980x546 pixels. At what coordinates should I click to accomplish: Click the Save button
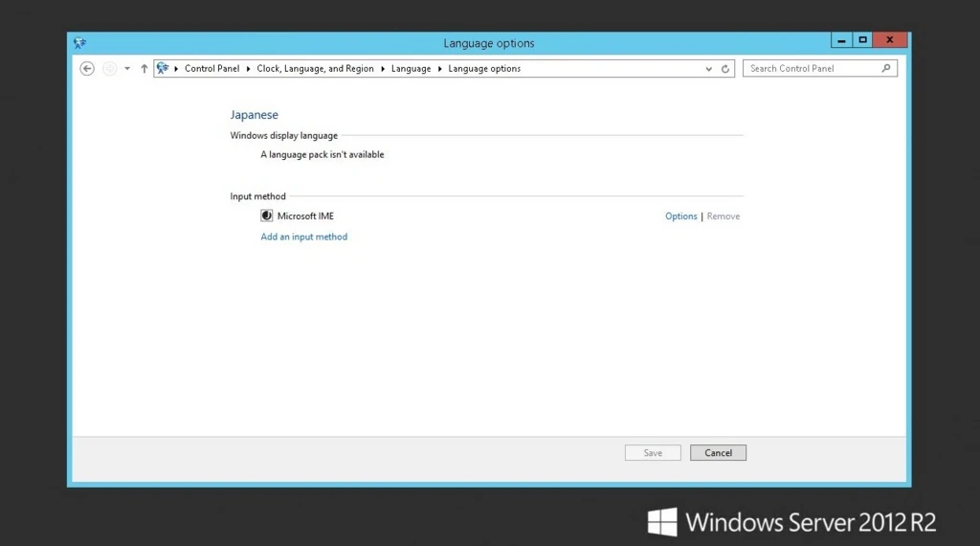[x=653, y=453]
